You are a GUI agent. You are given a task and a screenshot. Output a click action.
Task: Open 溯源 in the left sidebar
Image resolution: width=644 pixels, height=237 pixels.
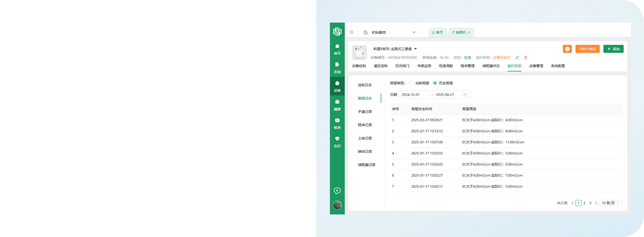[x=337, y=105]
